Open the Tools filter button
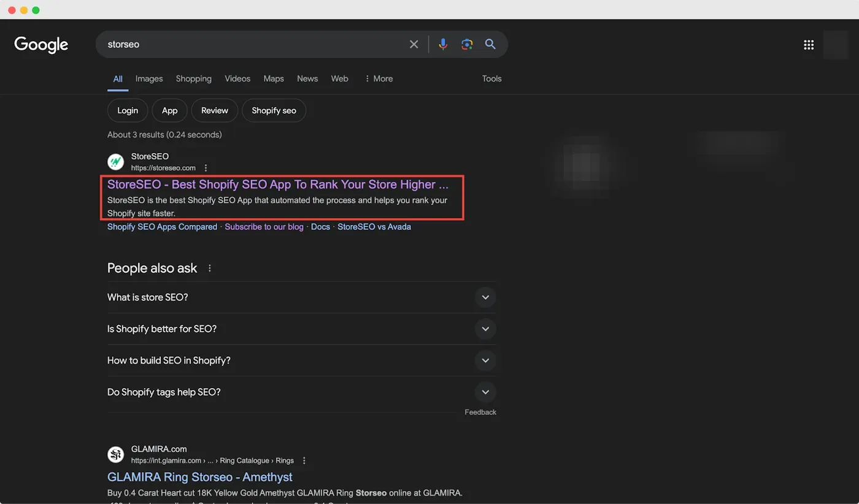The width and height of the screenshot is (859, 504). pos(491,78)
